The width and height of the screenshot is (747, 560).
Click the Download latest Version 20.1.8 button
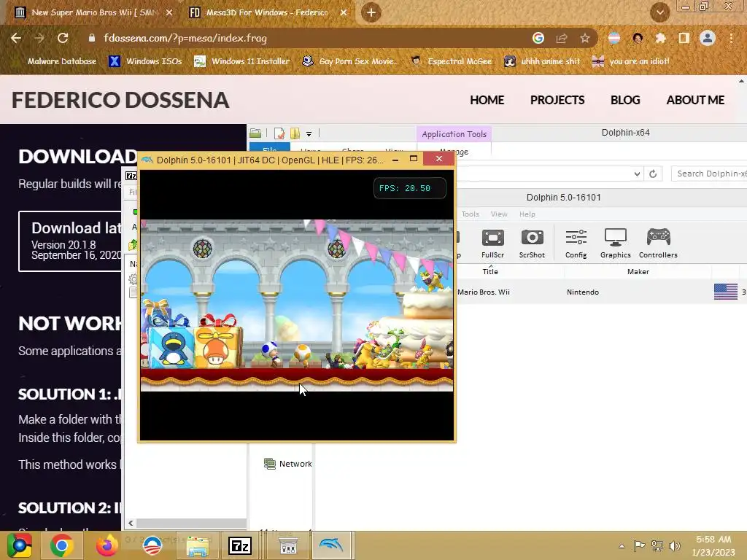click(71, 241)
